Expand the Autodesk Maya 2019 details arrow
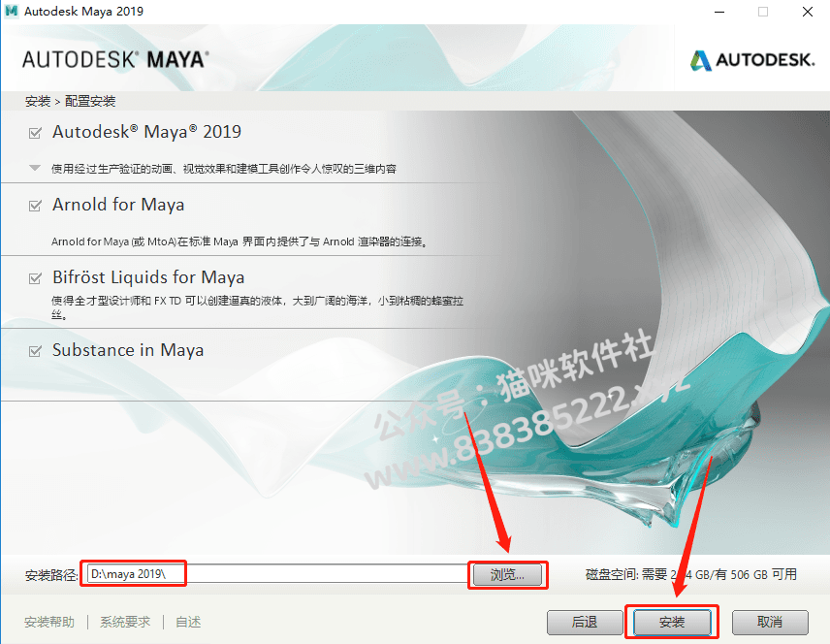The width and height of the screenshot is (830, 644). [35, 168]
